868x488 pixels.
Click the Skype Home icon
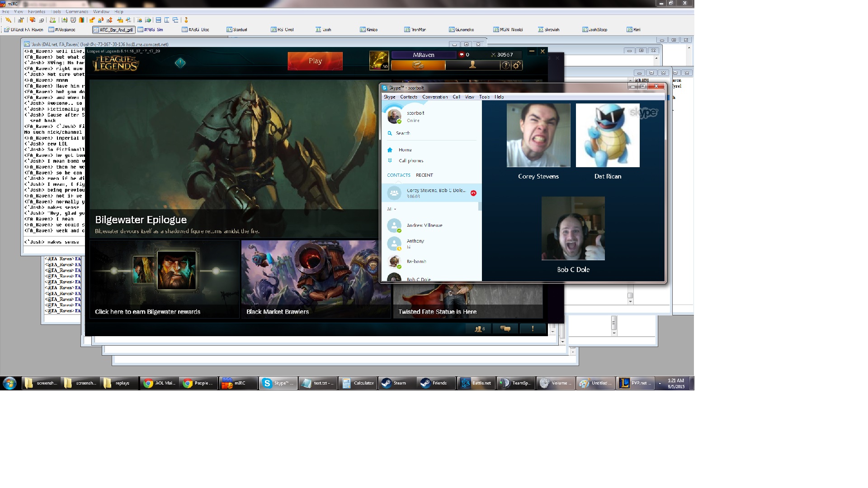coord(390,150)
